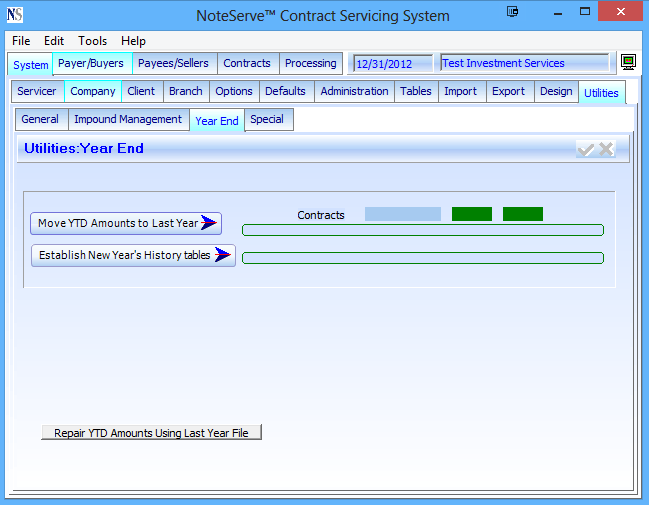Click arrow icon on Move YTD Amounts button
649x505 pixels.
point(209,224)
